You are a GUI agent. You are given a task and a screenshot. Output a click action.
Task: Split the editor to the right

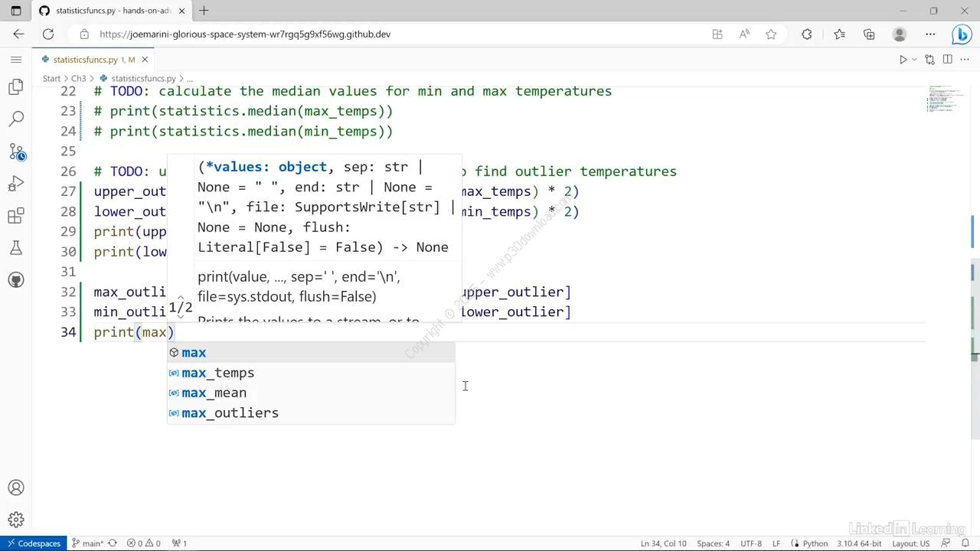(947, 59)
